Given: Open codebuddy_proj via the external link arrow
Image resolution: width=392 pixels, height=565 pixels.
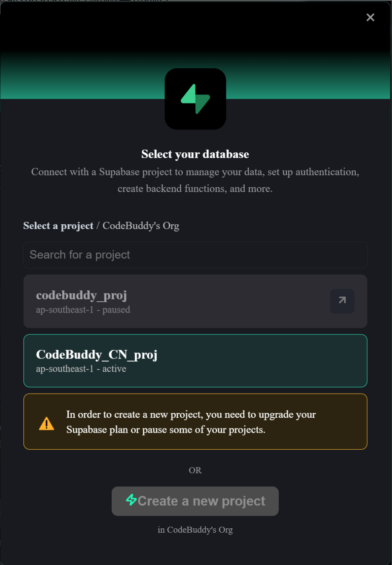Looking at the screenshot, I should pos(342,301).
